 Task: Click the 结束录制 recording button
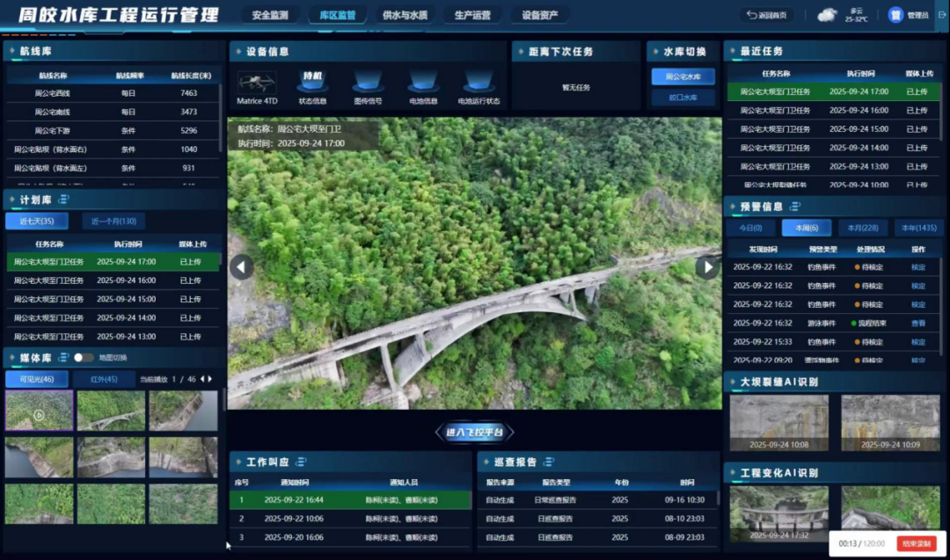coord(917,543)
